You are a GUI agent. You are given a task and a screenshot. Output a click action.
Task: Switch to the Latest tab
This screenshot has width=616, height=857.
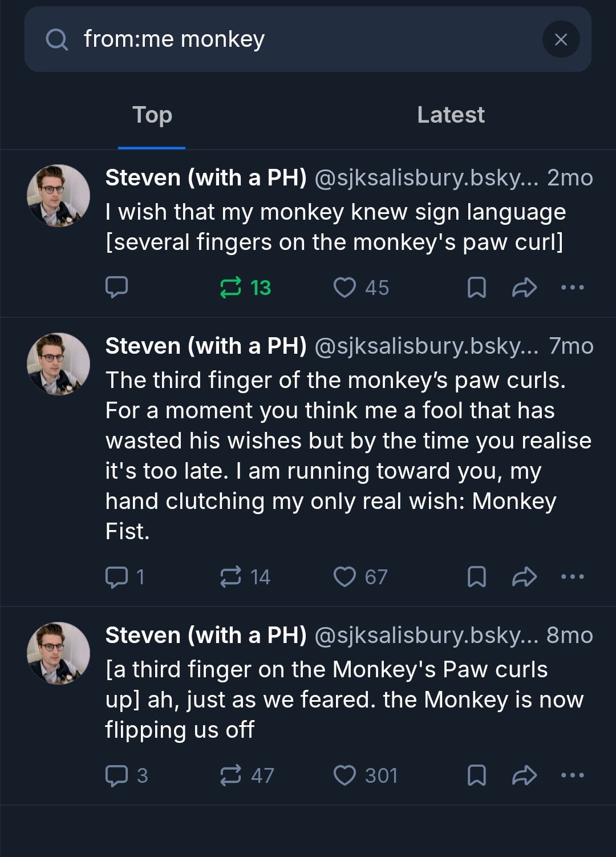point(451,115)
